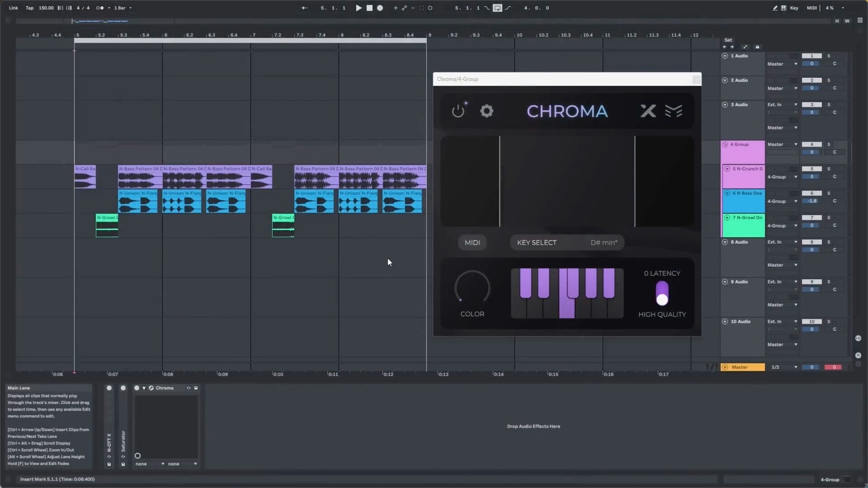Open 5 N-Crunch G output 4-Group dropdown
Screen dimensions: 868x488
[x=782, y=177]
